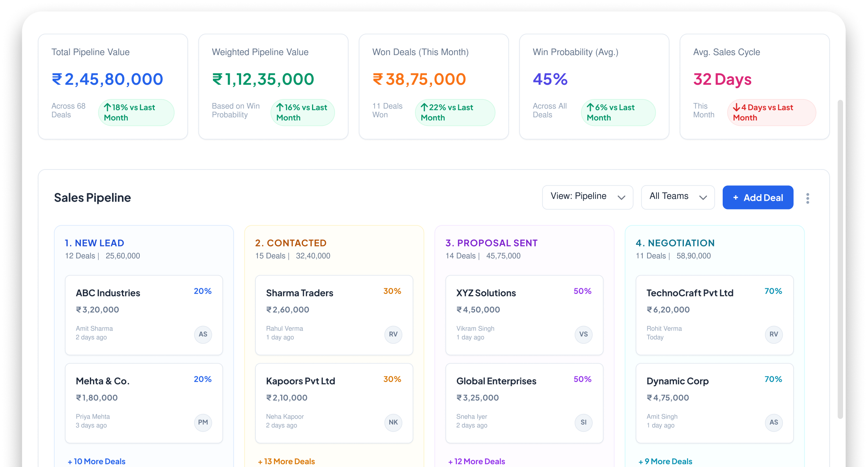Screen dimensions: 868x467
Task: Click the 4. NEGOTIATION column heading
Action: pyautogui.click(x=675, y=243)
